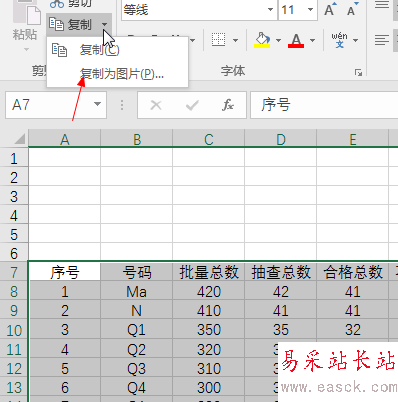This screenshot has height=402, width=398.
Task: Click cell containing 42 in column D
Action: [281, 292]
